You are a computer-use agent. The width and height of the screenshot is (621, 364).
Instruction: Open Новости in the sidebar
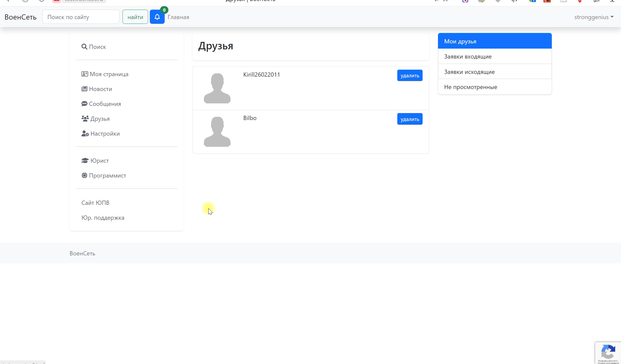(x=97, y=89)
